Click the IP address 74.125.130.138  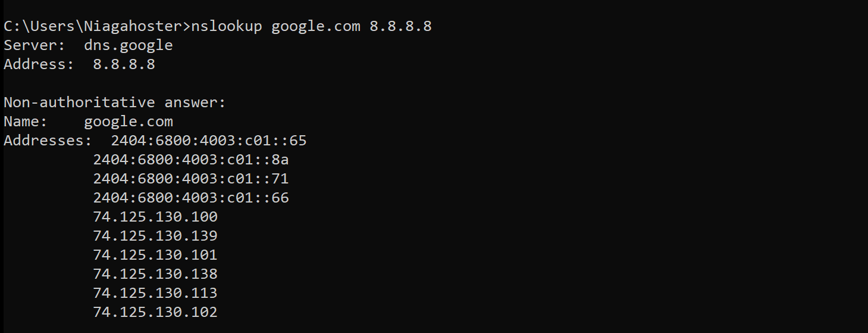click(x=155, y=274)
